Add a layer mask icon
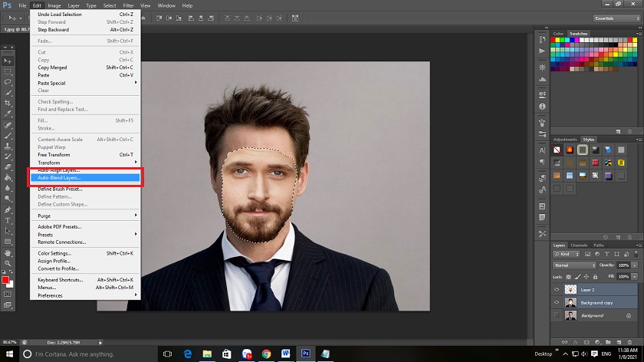 [586, 342]
